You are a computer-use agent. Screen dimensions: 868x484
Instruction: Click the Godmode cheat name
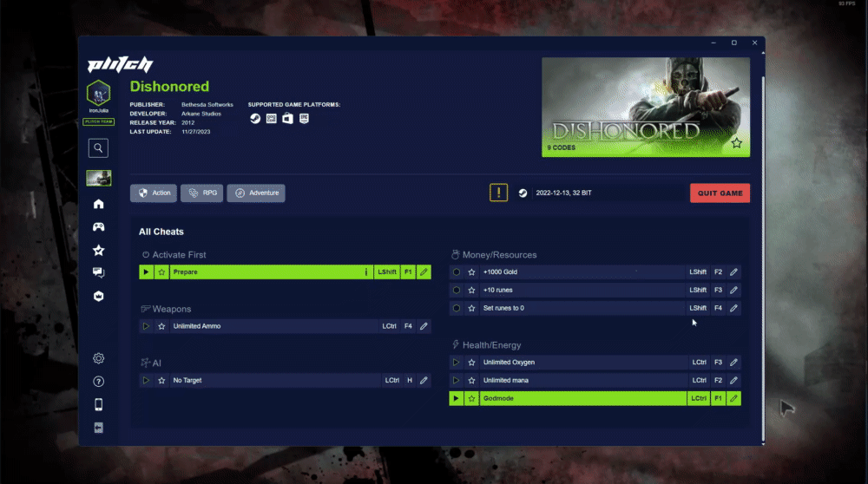(498, 398)
